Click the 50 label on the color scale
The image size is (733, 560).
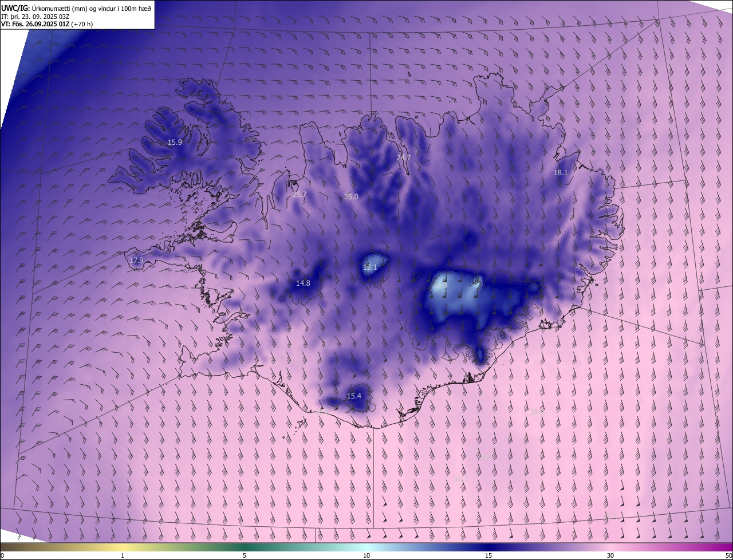728,555
